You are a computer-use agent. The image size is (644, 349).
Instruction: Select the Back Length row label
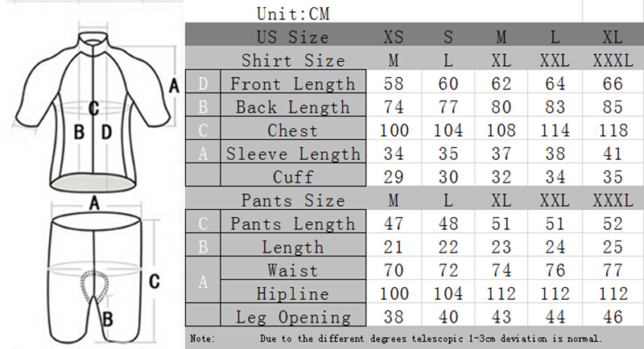[292, 107]
